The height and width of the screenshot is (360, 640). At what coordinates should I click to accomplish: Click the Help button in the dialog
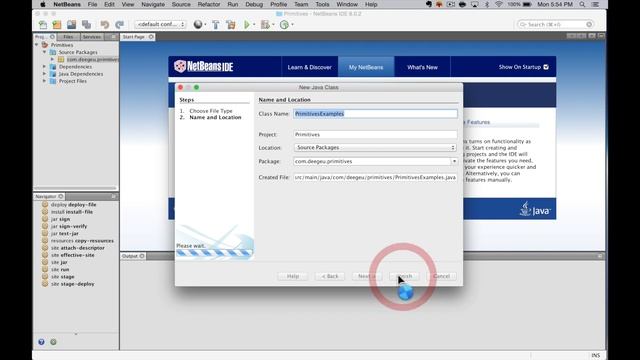(x=293, y=276)
